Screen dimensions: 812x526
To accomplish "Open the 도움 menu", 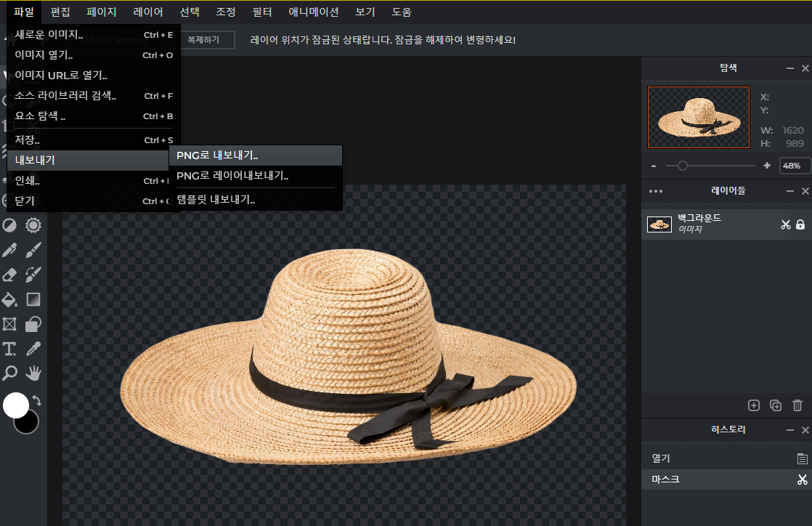I will tap(402, 12).
